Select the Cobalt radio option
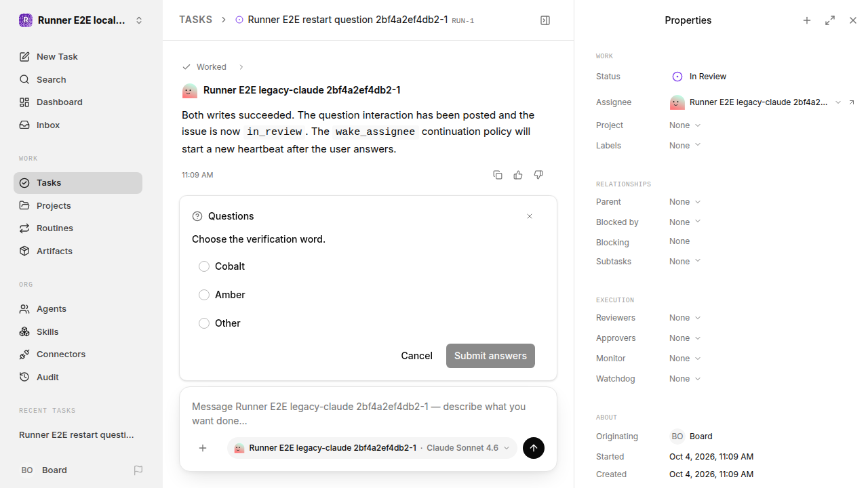Viewport: 868px width, 488px height. click(204, 266)
